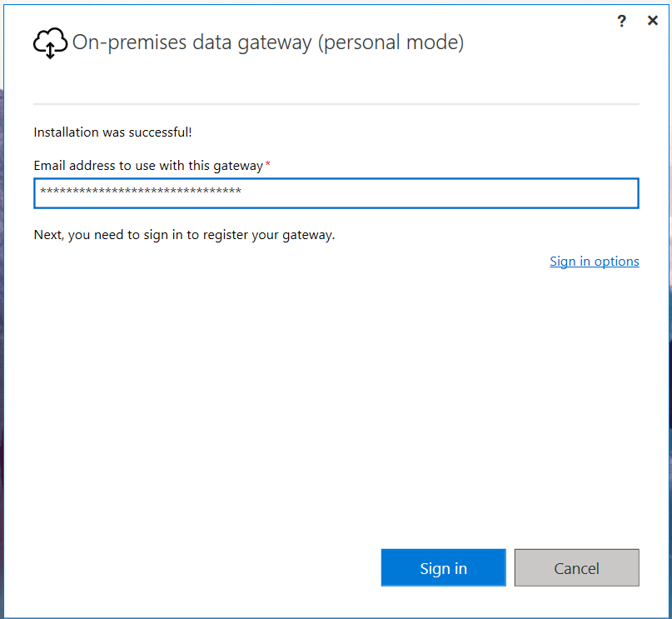This screenshot has width=672, height=619.
Task: Cancel the gateway registration
Action: click(576, 568)
